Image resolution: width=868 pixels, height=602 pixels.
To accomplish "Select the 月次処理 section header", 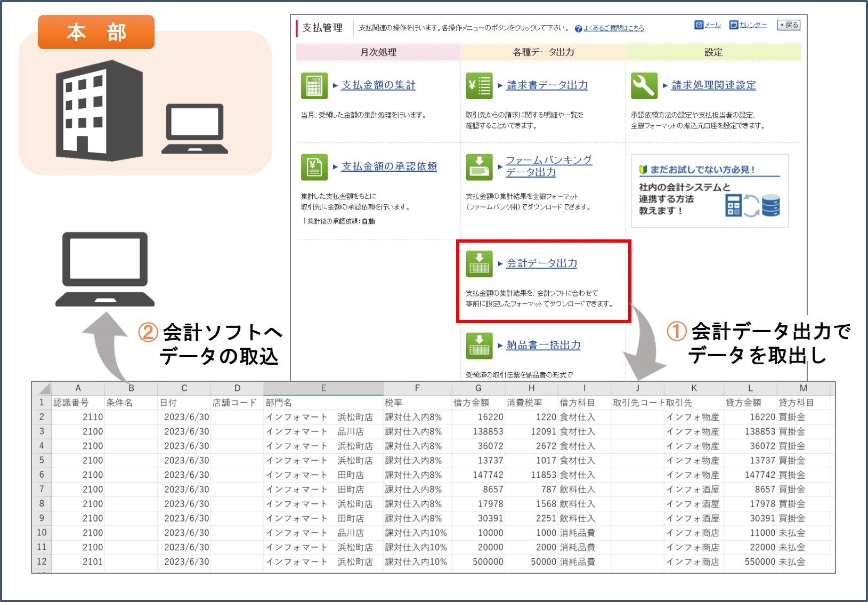I will point(378,52).
